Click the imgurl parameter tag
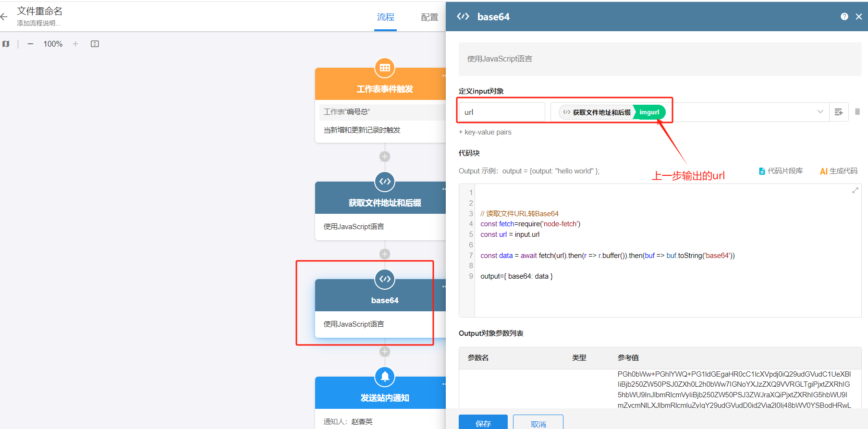 click(x=649, y=112)
